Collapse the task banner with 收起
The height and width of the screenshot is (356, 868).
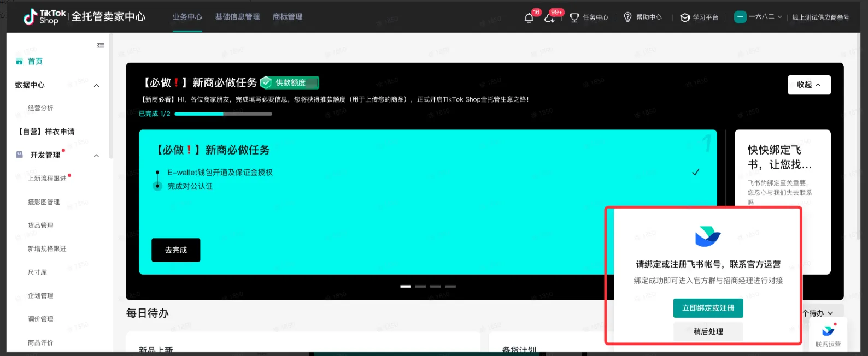tap(809, 85)
